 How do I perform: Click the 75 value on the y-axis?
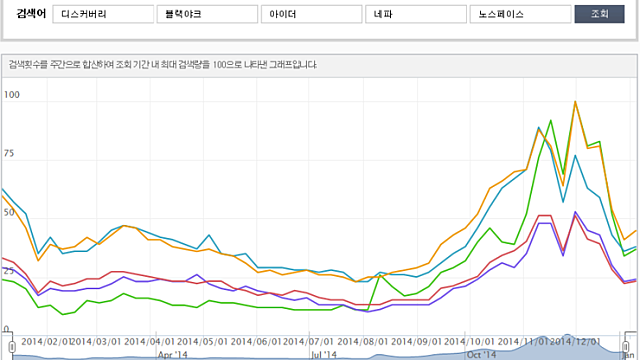[9, 153]
